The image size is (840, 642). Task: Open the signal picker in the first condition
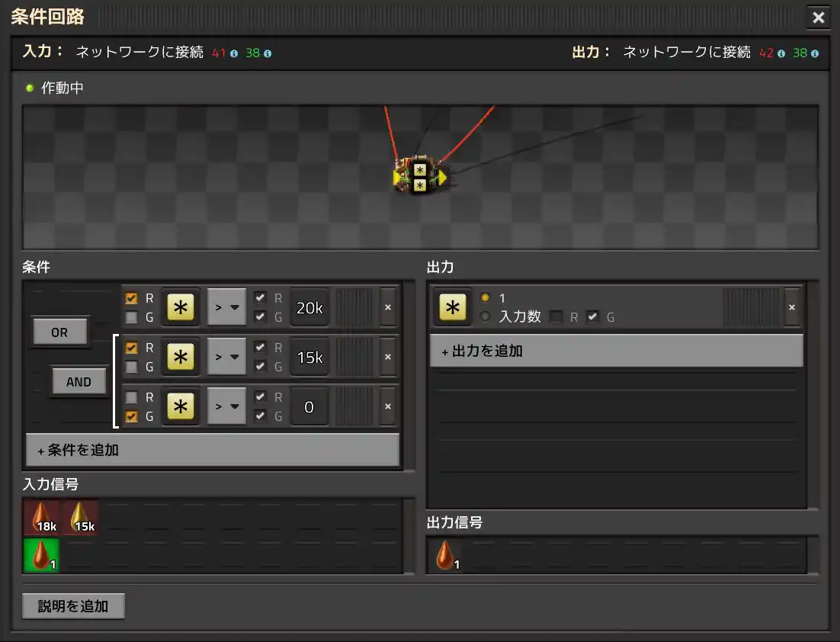click(x=181, y=307)
